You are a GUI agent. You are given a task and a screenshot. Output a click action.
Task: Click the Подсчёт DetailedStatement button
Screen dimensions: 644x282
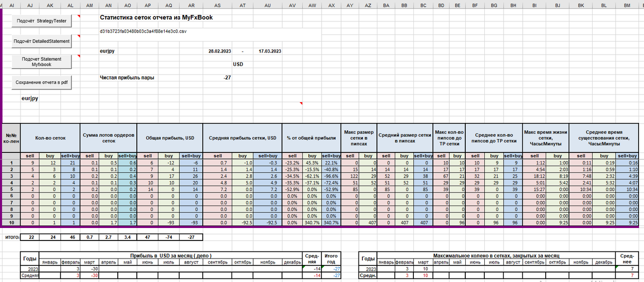coord(42,41)
